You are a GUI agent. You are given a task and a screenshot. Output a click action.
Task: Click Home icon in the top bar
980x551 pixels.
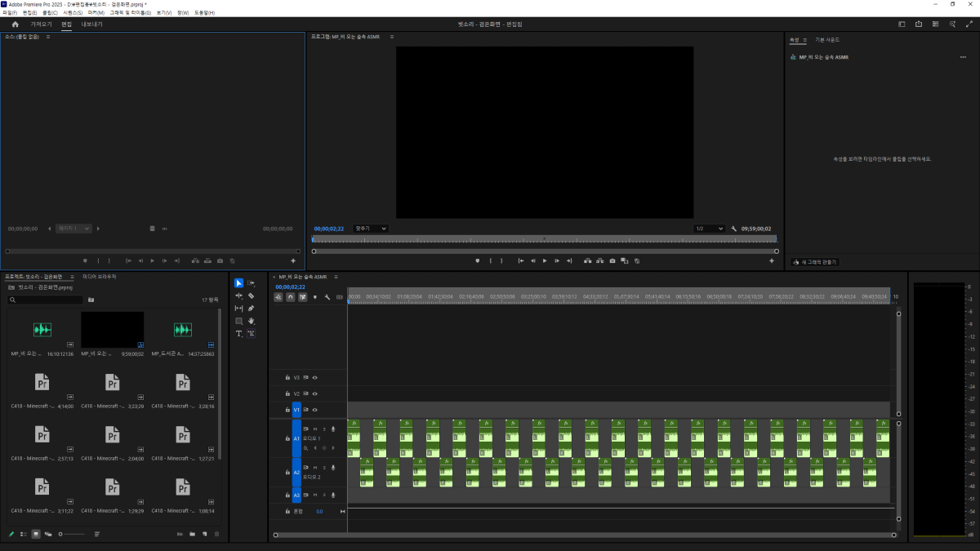tap(15, 24)
